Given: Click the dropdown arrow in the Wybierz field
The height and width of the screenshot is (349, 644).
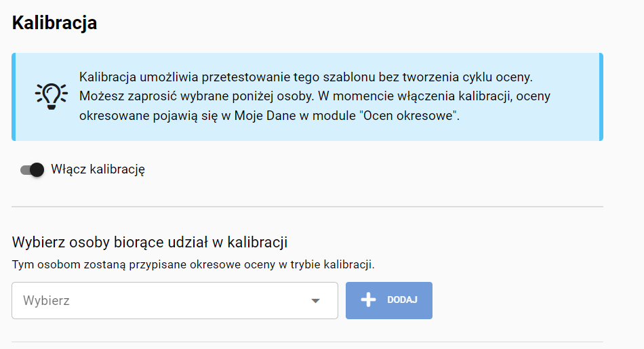Looking at the screenshot, I should (x=315, y=301).
